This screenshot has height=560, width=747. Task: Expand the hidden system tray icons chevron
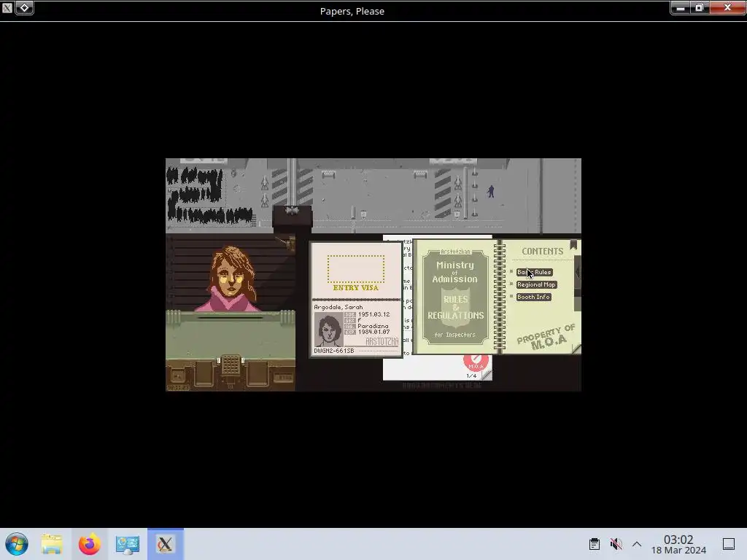coord(637,544)
